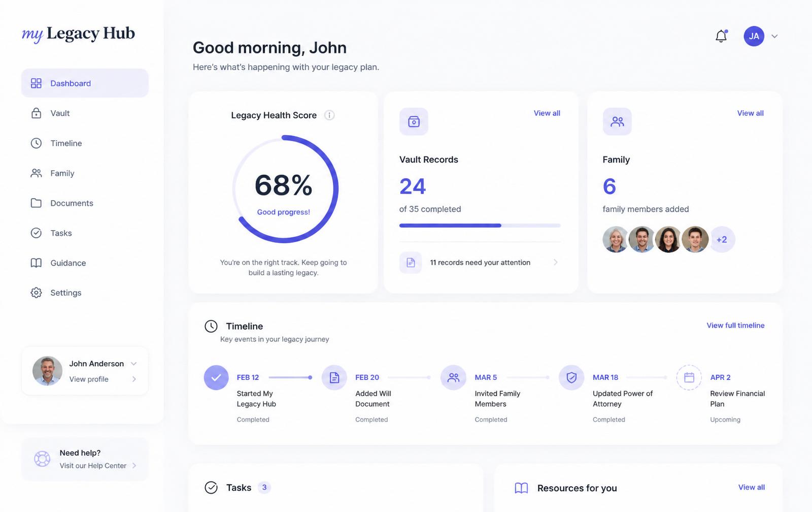Click View all on Family card
Viewport: 812px width, 512px height.
[x=750, y=113]
